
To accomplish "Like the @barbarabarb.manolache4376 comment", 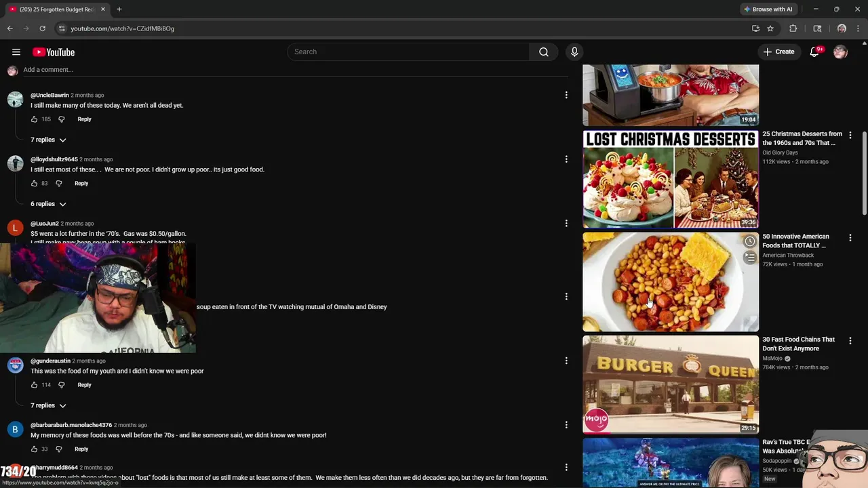I will pos(34,449).
